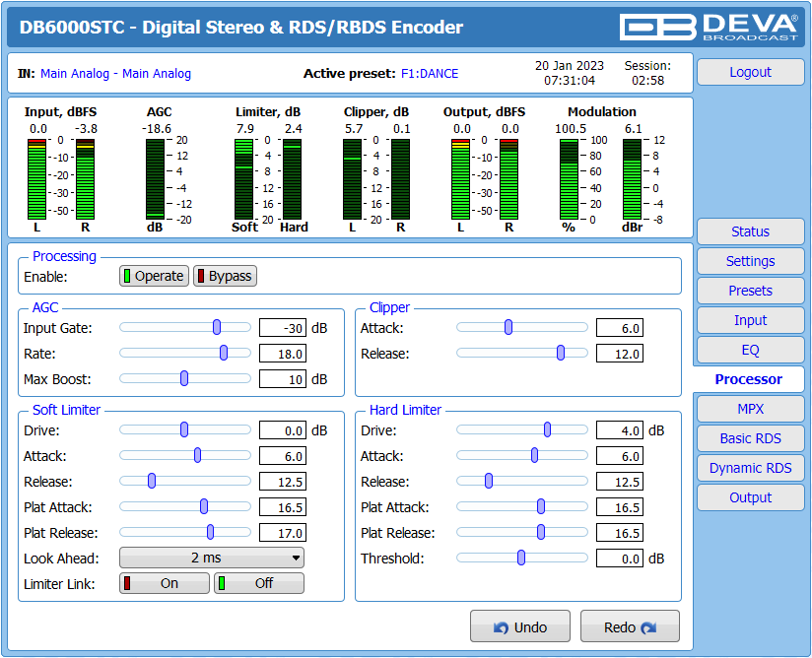812x658 pixels.
Task: Go to the Presets page
Action: (750, 291)
